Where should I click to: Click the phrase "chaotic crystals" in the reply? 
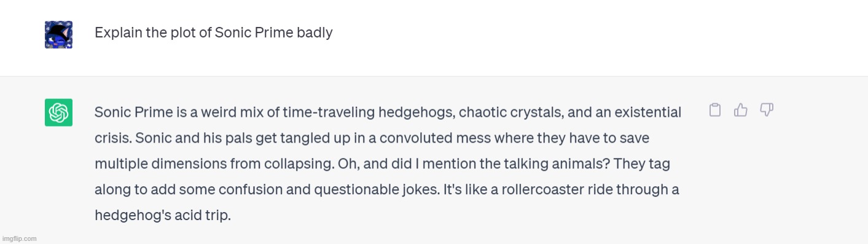pyautogui.click(x=511, y=112)
